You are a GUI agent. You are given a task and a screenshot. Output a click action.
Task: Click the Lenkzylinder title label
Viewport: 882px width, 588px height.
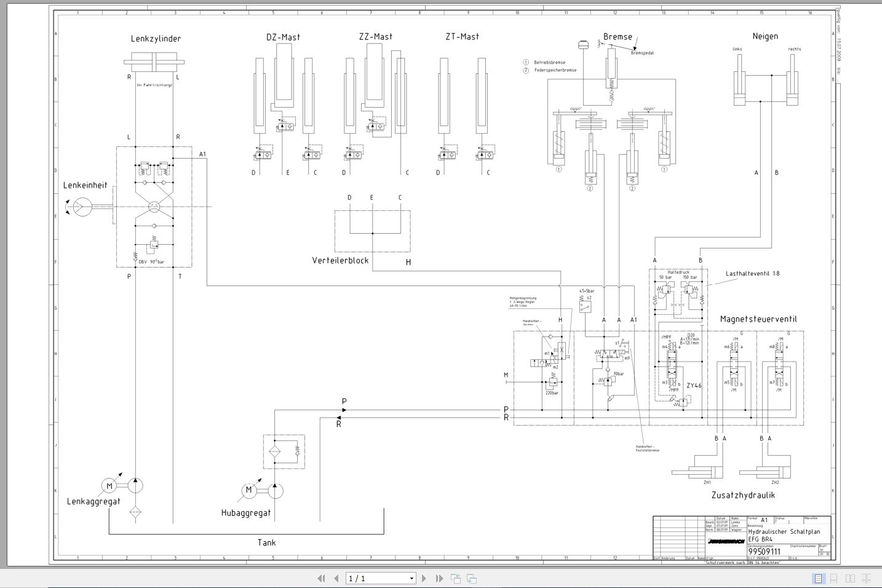156,39
